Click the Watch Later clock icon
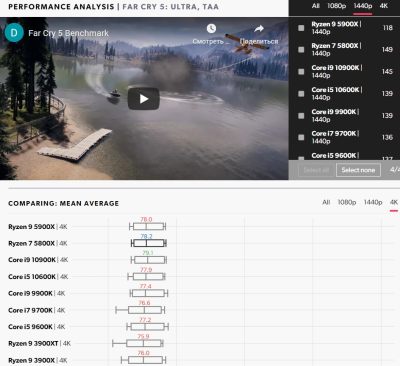The width and height of the screenshot is (400, 366). pos(211,29)
